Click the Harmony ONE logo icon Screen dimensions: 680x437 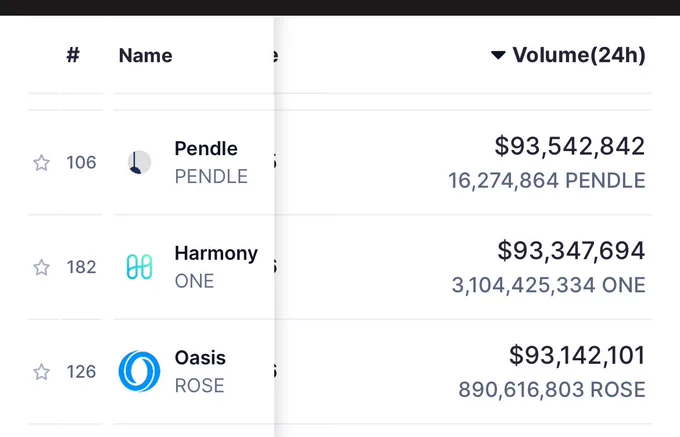[139, 267]
